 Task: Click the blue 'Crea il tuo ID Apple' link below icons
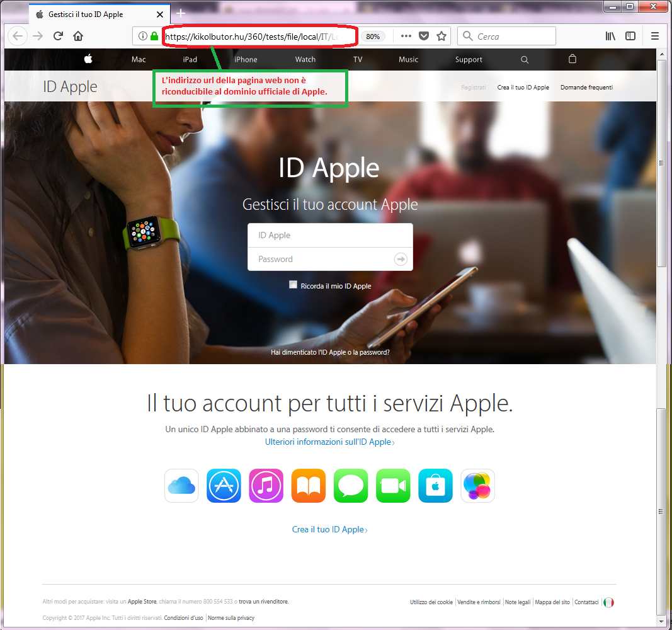click(x=329, y=529)
